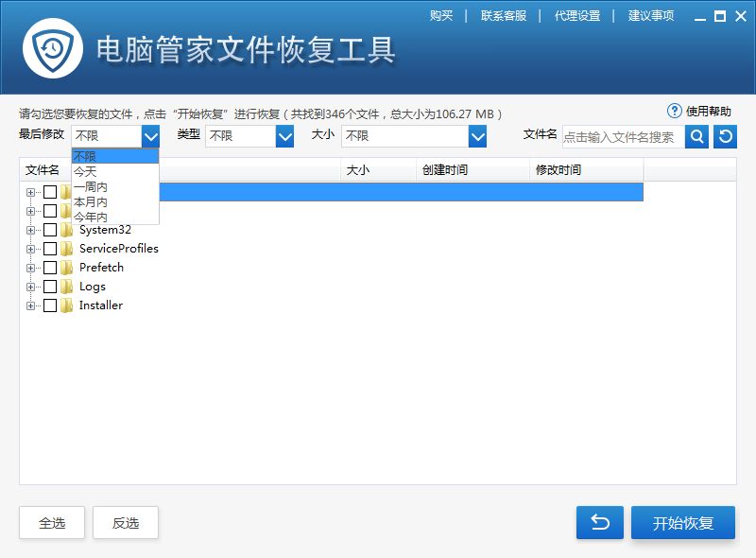This screenshot has width=756, height=558.
Task: Select the ServiceProfiles folder row
Action: point(119,249)
